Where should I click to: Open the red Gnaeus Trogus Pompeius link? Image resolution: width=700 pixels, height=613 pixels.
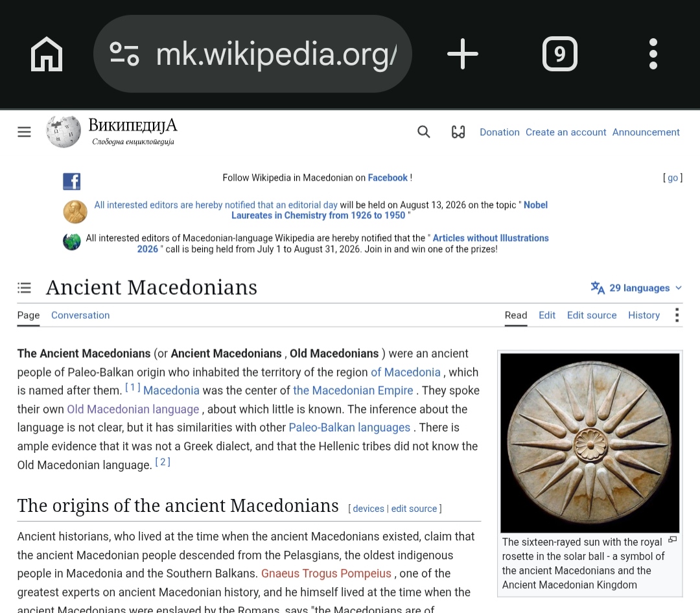tap(326, 573)
